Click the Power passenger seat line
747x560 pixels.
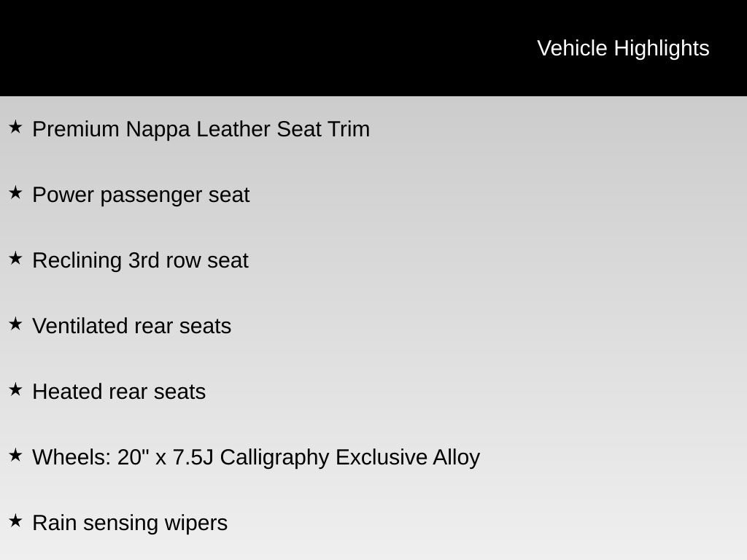coord(141,195)
